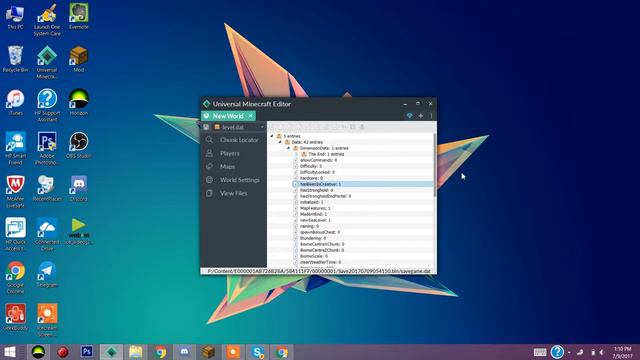The height and width of the screenshot is (360, 640).
Task: Click the Skype taskbar icon
Action: [258, 352]
